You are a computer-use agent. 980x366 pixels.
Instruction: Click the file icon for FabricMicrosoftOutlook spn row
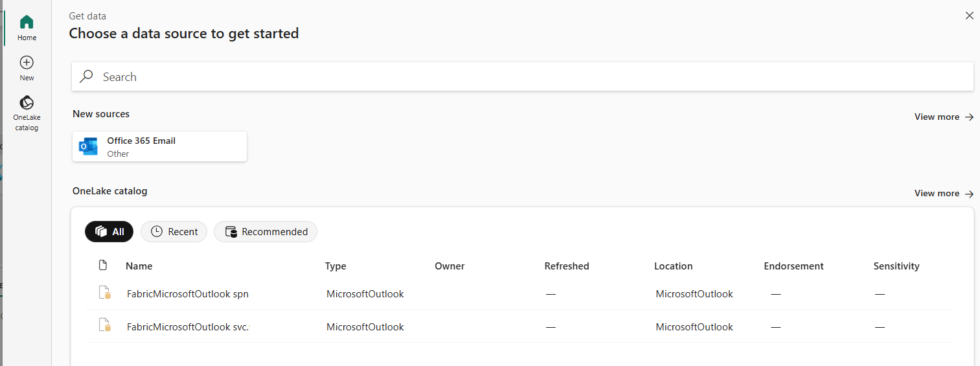tap(104, 293)
